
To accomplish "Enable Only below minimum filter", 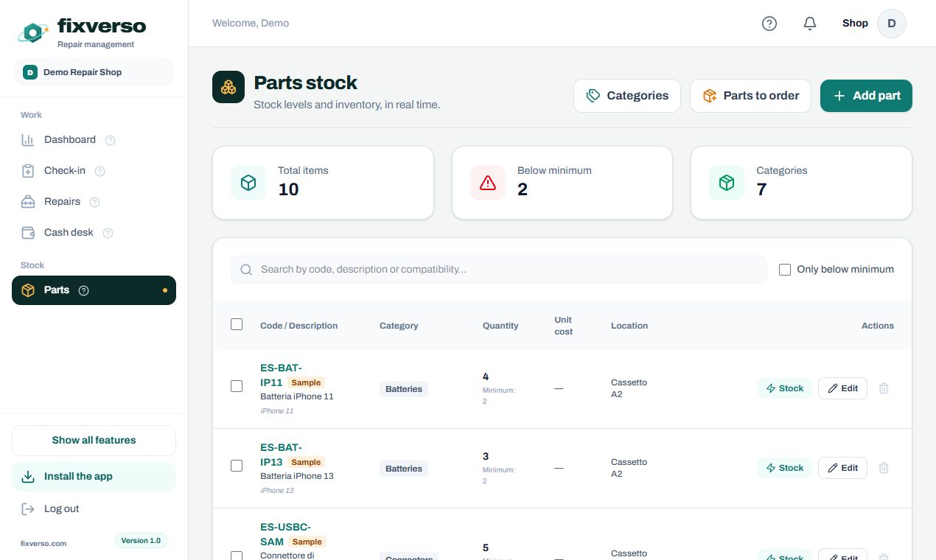I will tap(785, 270).
